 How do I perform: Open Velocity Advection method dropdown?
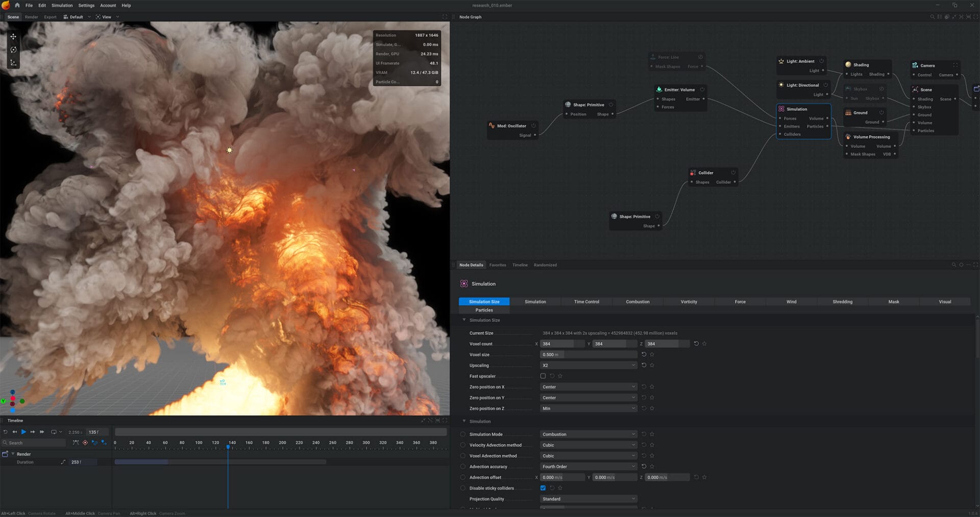click(x=589, y=445)
